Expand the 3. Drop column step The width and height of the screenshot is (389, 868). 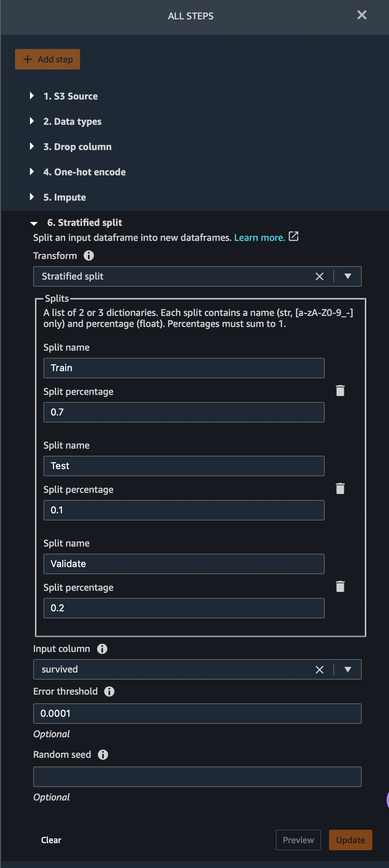[x=71, y=147]
